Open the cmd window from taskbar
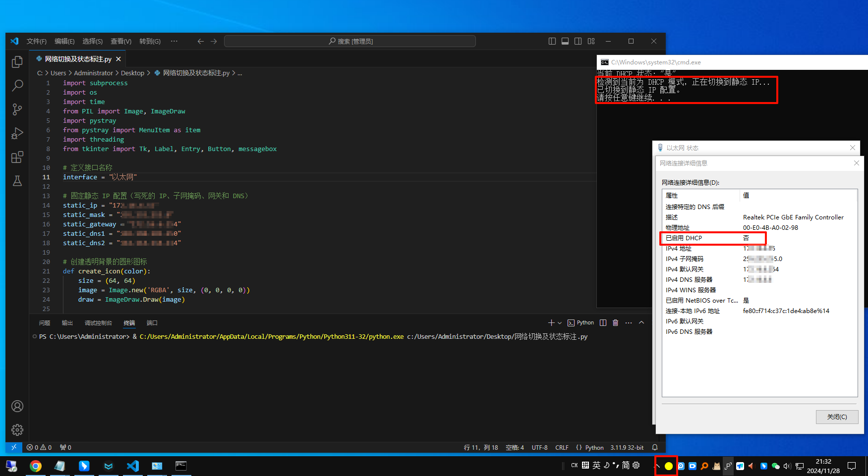The width and height of the screenshot is (868, 476). tap(181, 466)
